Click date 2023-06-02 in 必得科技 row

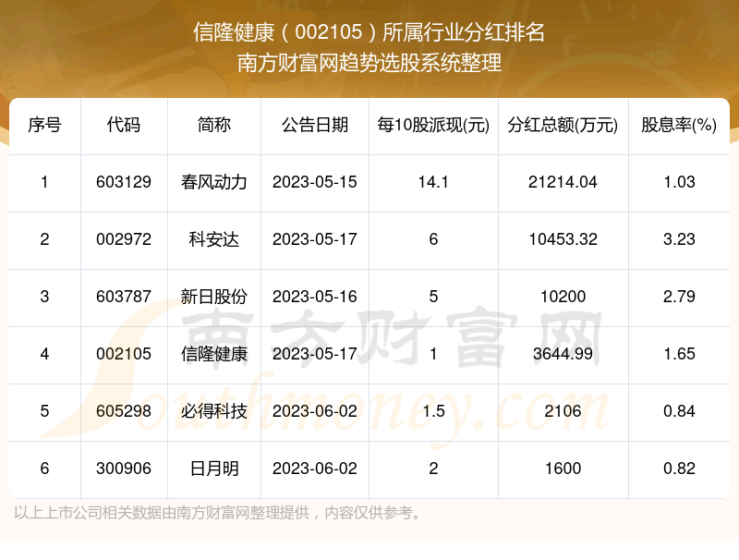(315, 411)
